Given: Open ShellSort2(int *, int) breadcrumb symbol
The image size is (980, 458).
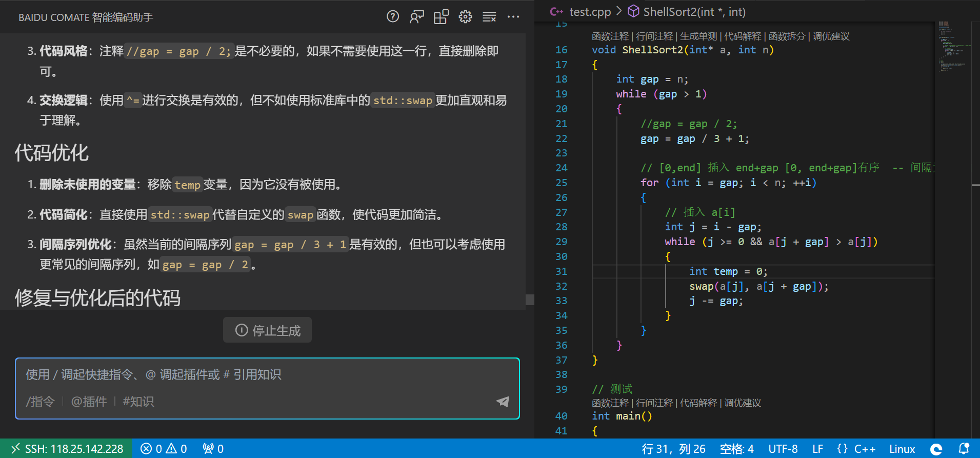Looking at the screenshot, I should [694, 12].
